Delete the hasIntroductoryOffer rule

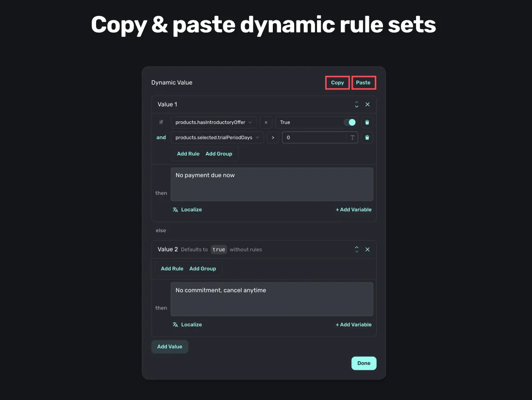(x=367, y=122)
